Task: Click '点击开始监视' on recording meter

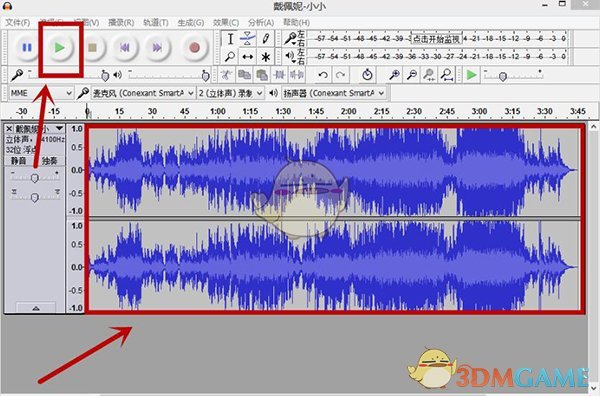Action: tap(436, 39)
